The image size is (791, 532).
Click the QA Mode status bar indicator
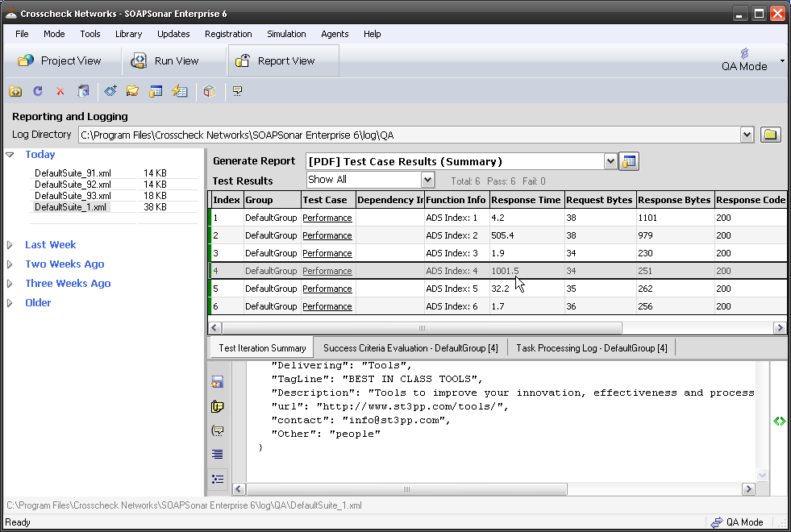pos(737,522)
